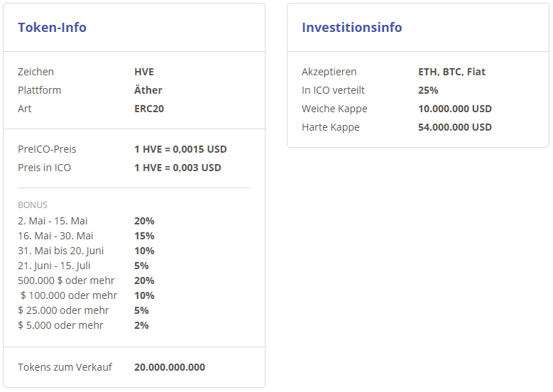The image size is (553, 392).
Task: Click the ICO price 0,003 USD
Action: click(177, 168)
